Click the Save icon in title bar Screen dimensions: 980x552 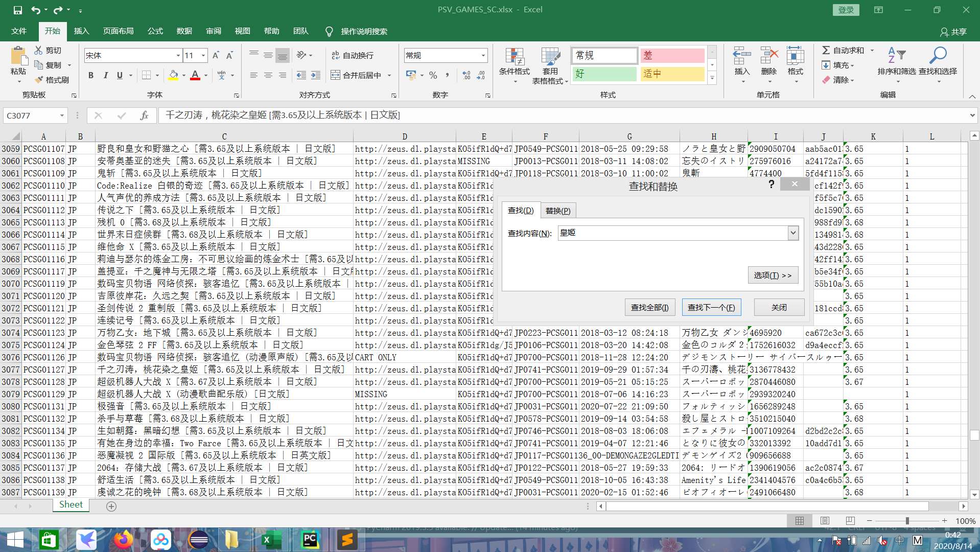click(18, 10)
